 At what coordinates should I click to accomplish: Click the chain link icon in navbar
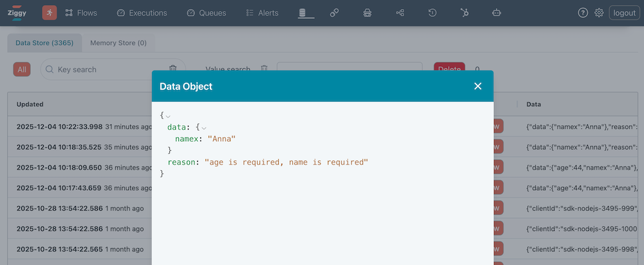click(334, 13)
